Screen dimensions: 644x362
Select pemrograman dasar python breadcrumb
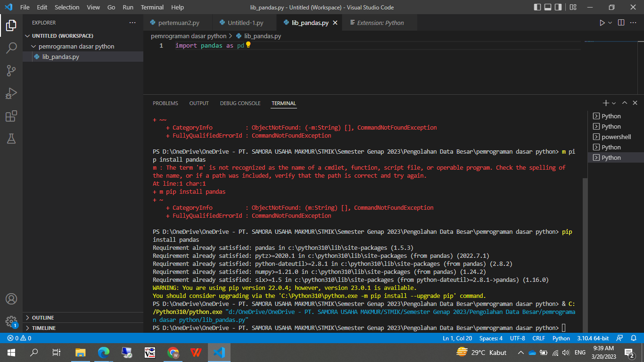click(x=189, y=36)
